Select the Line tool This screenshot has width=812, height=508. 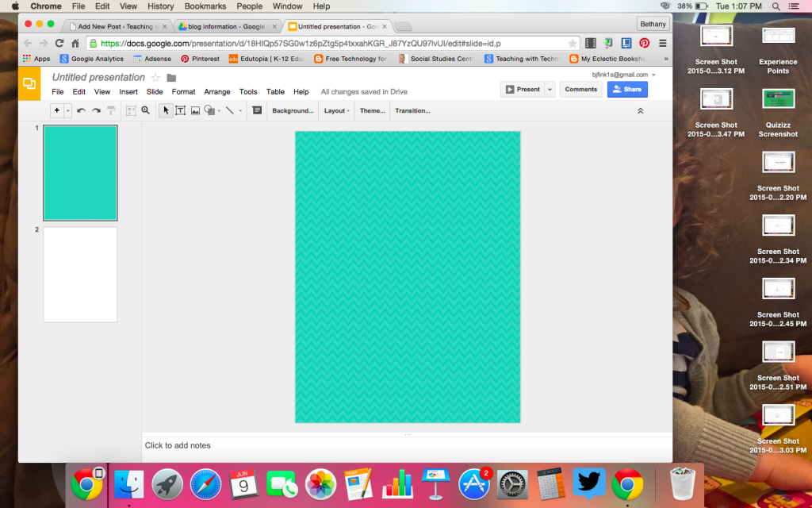[230, 110]
